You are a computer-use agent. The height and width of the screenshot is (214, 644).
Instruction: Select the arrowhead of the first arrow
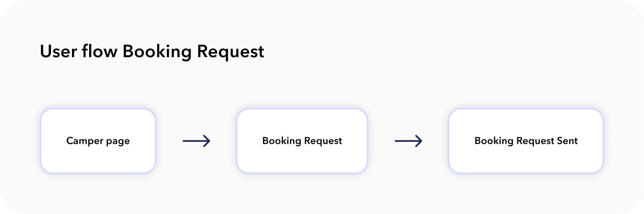207,141
